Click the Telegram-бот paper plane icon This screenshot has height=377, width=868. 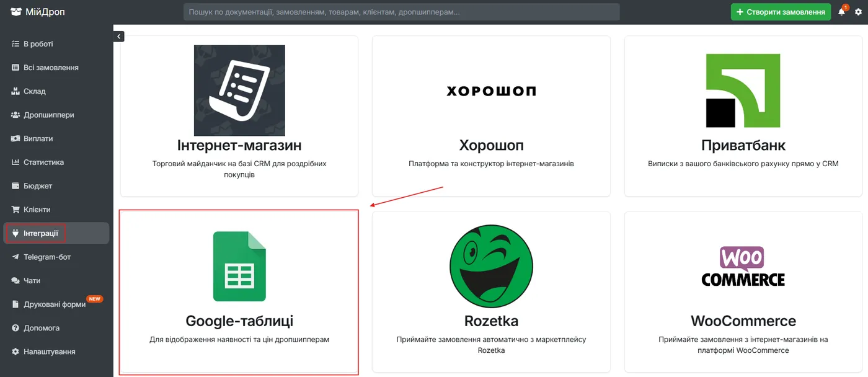(x=15, y=257)
